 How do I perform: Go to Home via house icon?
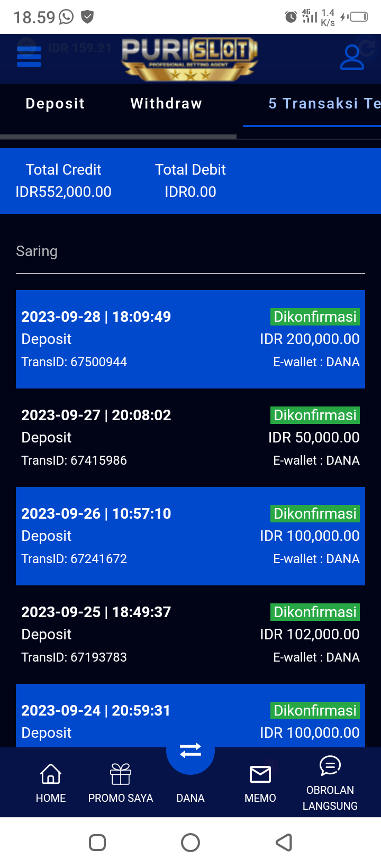point(51,774)
